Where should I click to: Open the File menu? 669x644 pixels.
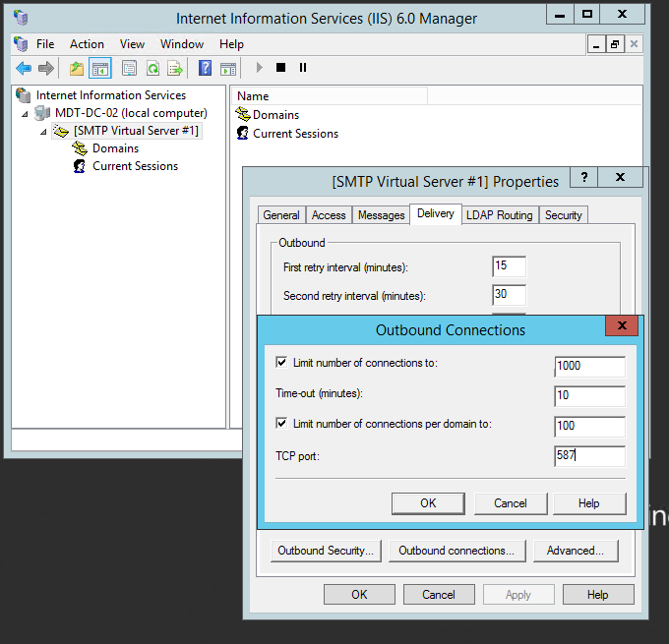click(45, 44)
